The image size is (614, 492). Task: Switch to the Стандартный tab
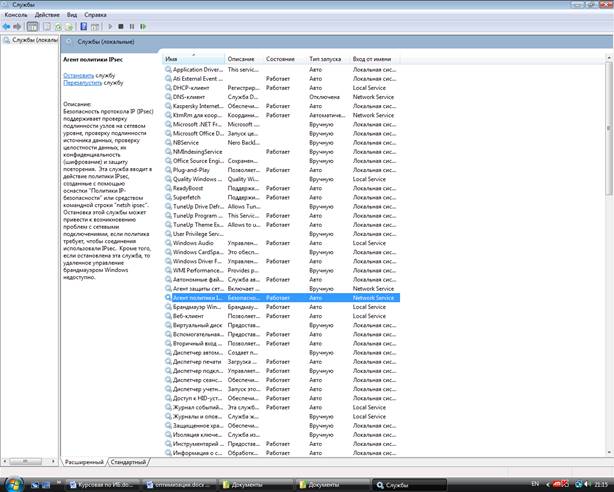(127, 462)
